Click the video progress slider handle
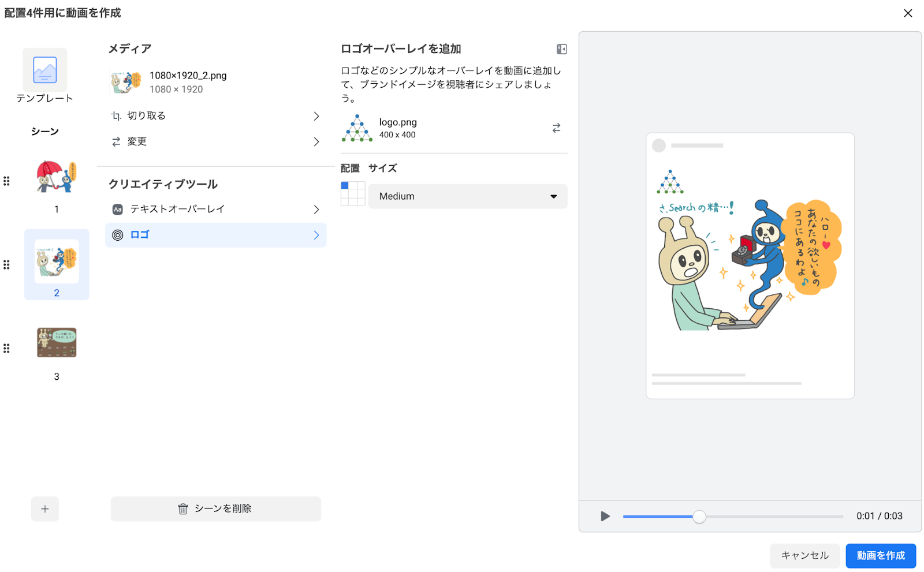 [x=699, y=517]
